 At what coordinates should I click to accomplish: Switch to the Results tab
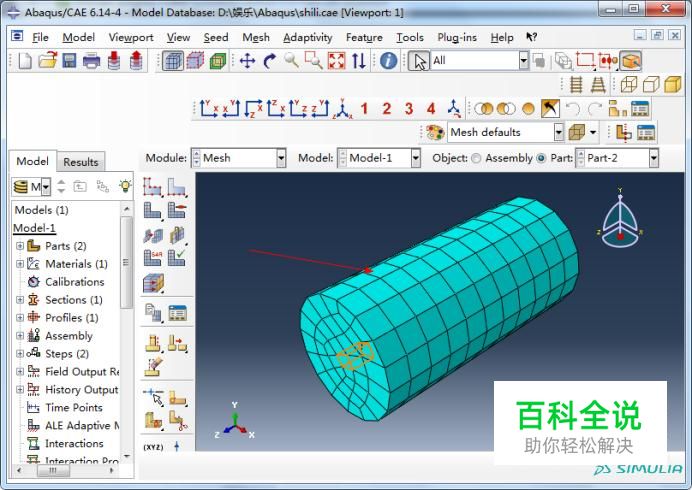[81, 162]
